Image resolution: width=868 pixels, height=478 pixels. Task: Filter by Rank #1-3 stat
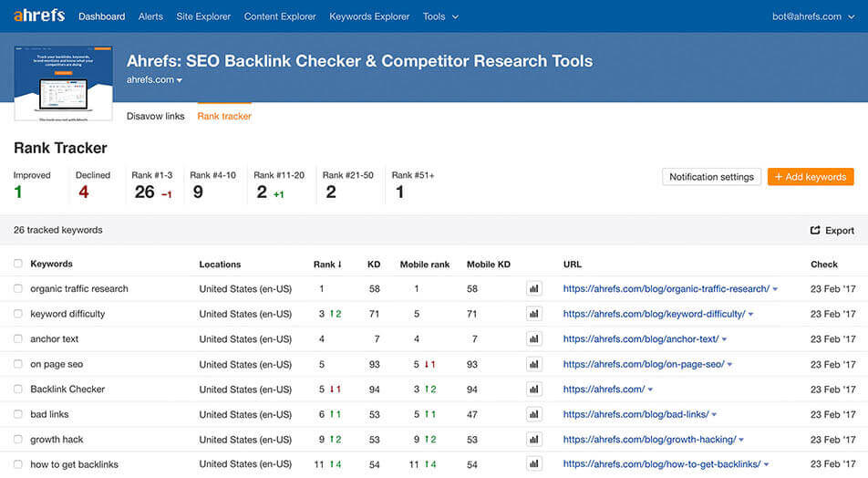(x=152, y=185)
